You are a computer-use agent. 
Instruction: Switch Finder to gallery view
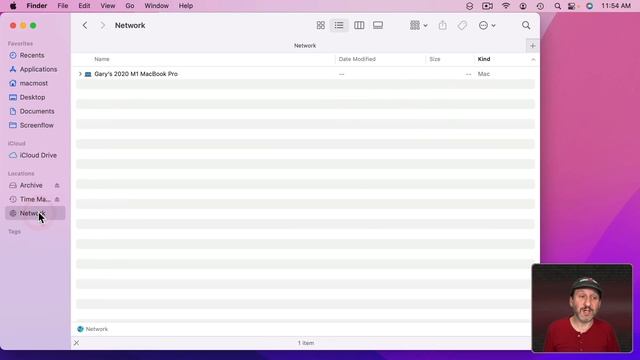coord(378,25)
